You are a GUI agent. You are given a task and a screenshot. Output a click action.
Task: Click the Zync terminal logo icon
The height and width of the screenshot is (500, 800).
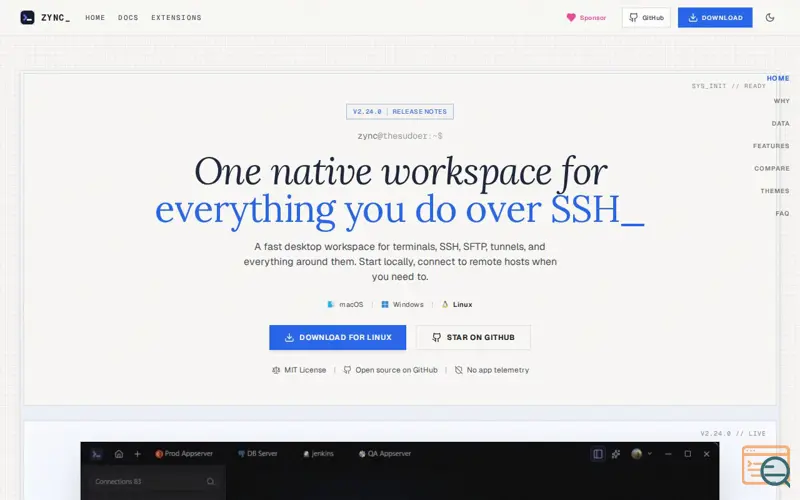click(27, 17)
